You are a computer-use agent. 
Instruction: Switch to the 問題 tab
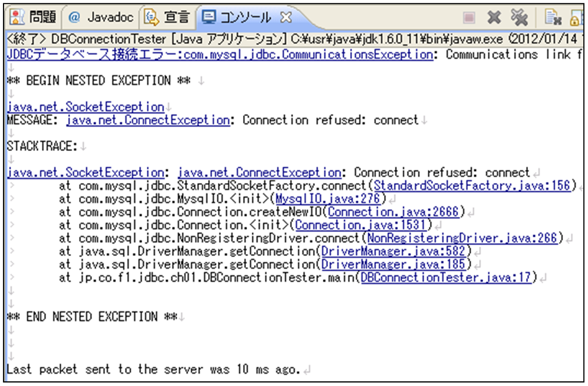(34, 17)
